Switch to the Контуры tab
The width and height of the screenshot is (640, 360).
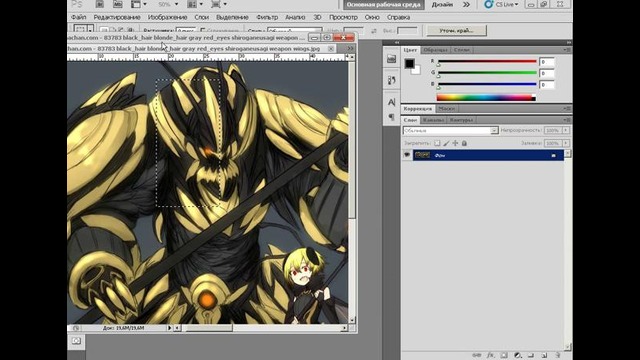click(x=461, y=120)
